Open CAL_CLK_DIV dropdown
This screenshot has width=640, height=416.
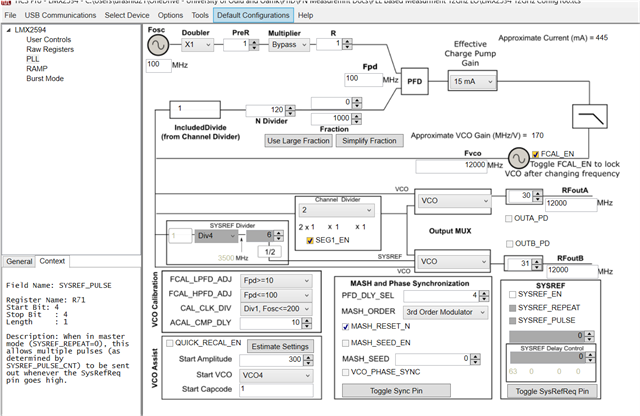(x=276, y=309)
